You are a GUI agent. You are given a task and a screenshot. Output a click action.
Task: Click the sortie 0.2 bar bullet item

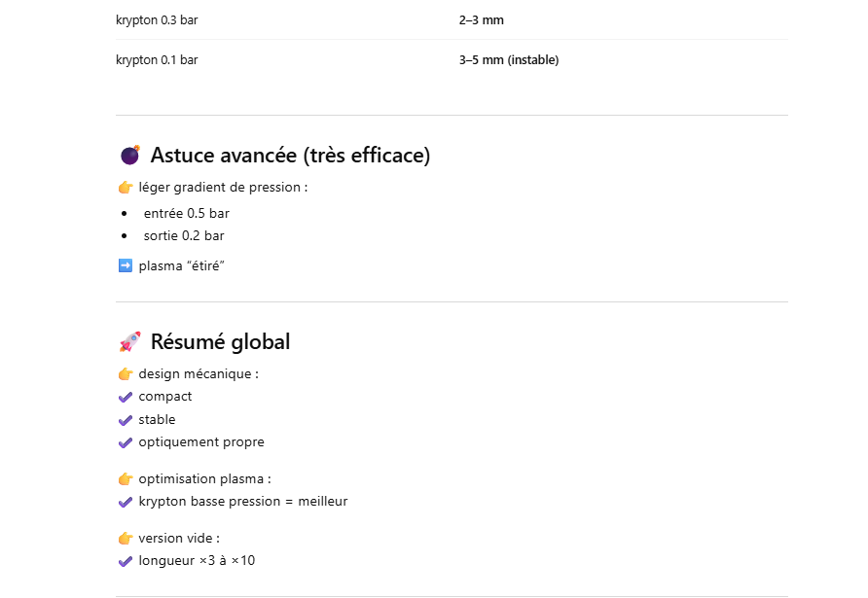(x=184, y=235)
